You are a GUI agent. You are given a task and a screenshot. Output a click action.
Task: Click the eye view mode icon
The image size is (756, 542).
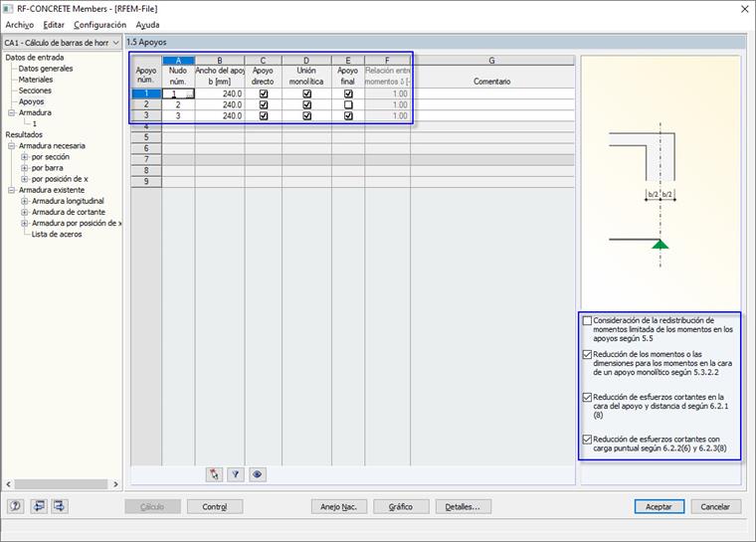point(258,474)
